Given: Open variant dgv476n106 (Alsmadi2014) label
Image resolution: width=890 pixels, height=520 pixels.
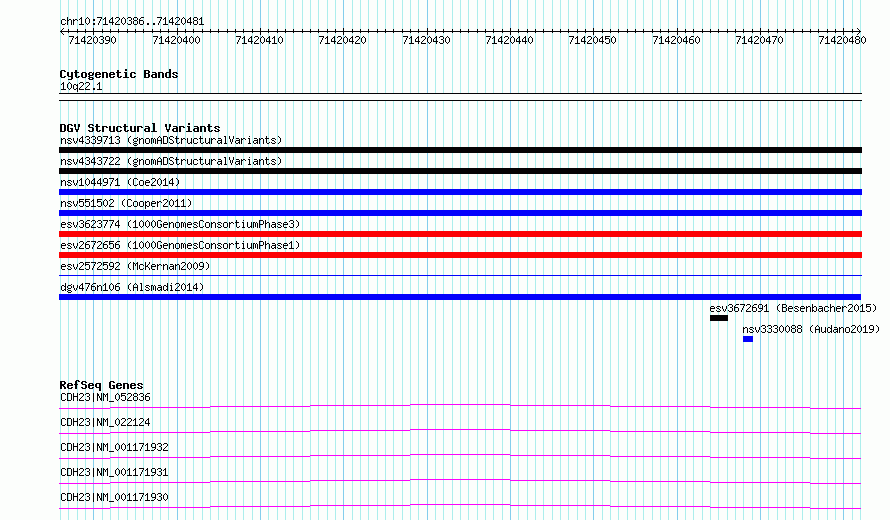Looking at the screenshot, I should pos(132,287).
